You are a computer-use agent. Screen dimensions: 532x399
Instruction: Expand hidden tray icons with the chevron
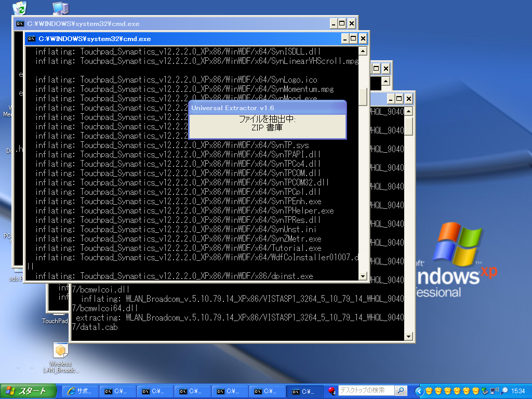click(419, 391)
